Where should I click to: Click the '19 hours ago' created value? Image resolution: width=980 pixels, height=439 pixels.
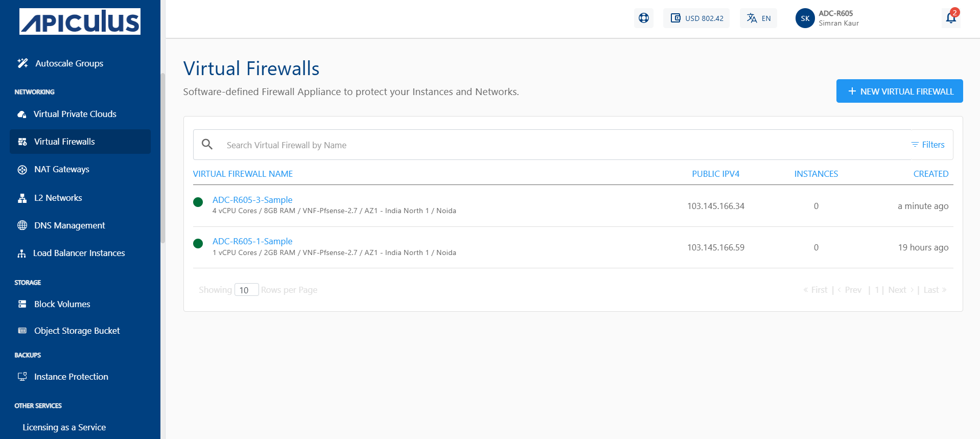pyautogui.click(x=923, y=247)
